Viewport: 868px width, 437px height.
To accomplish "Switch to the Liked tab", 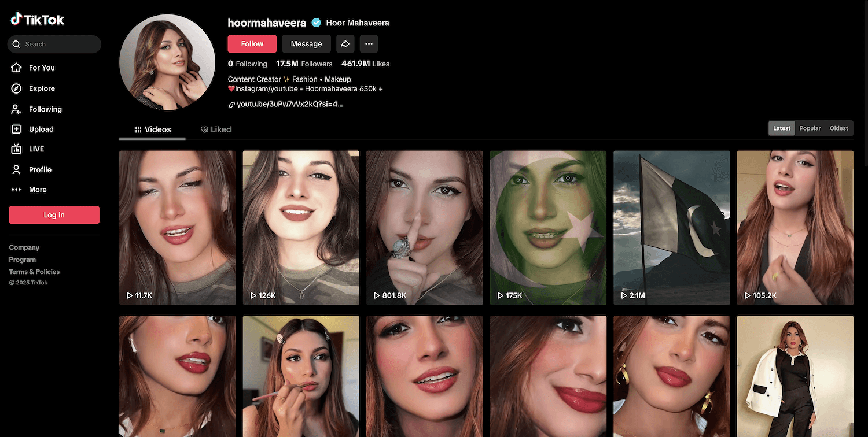I will tap(216, 129).
